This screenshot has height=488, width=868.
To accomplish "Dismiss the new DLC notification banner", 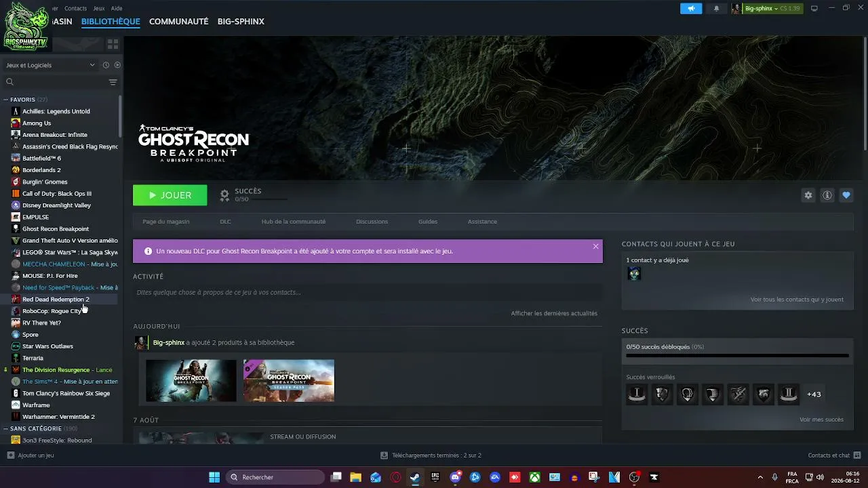I will pyautogui.click(x=595, y=246).
